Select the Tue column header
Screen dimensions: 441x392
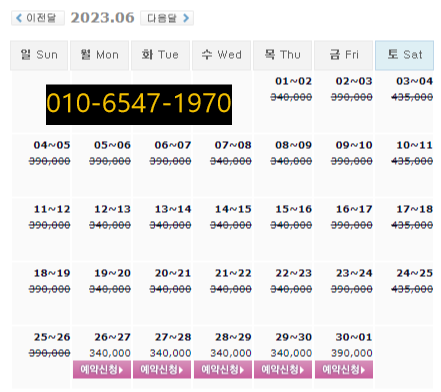tap(160, 55)
